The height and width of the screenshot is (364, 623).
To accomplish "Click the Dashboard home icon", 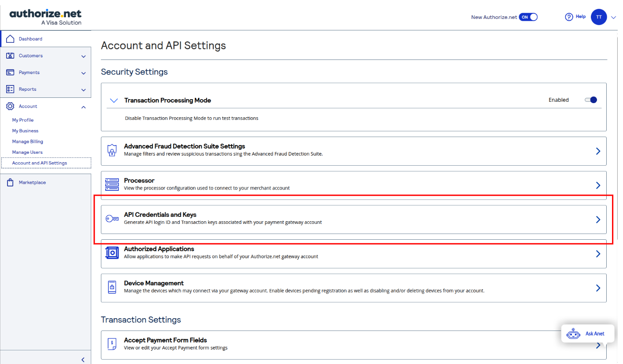I will (x=11, y=39).
